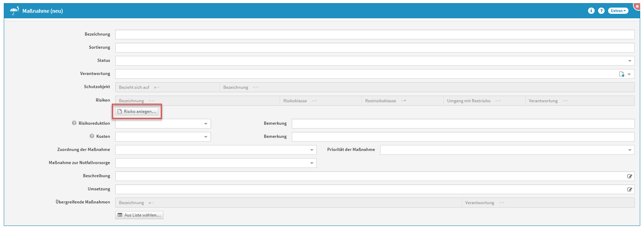Image resolution: width=644 pixels, height=229 pixels.
Task: Close the Maßnahme dialog
Action: tap(637, 6)
